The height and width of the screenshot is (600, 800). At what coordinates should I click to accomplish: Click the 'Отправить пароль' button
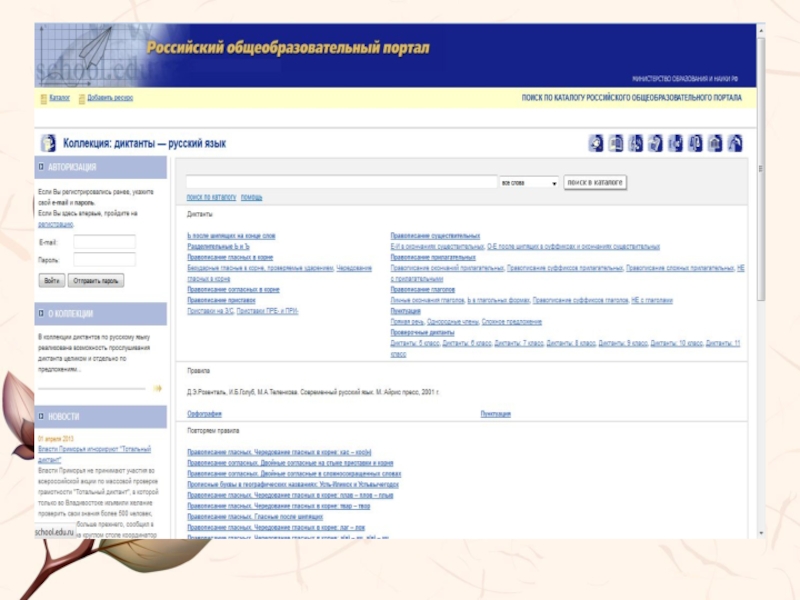click(x=96, y=281)
